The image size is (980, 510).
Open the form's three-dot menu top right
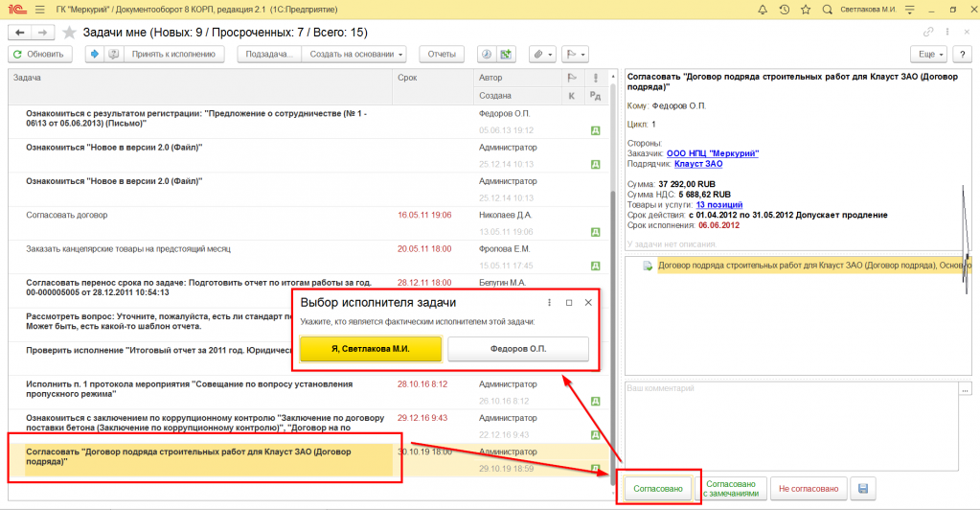pyautogui.click(x=947, y=32)
